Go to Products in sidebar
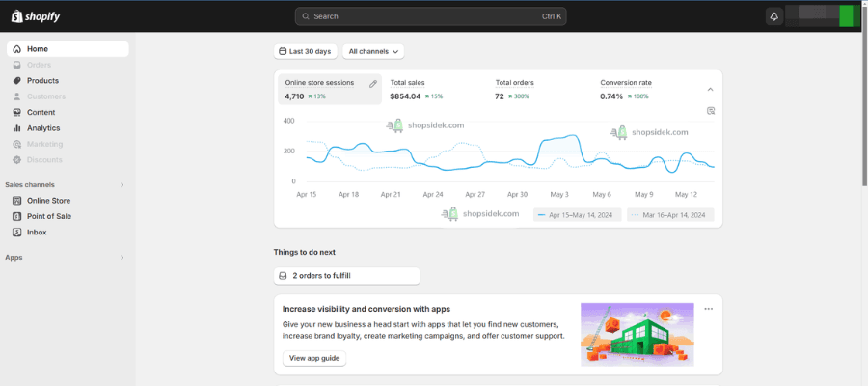868x386 pixels. pos(42,81)
